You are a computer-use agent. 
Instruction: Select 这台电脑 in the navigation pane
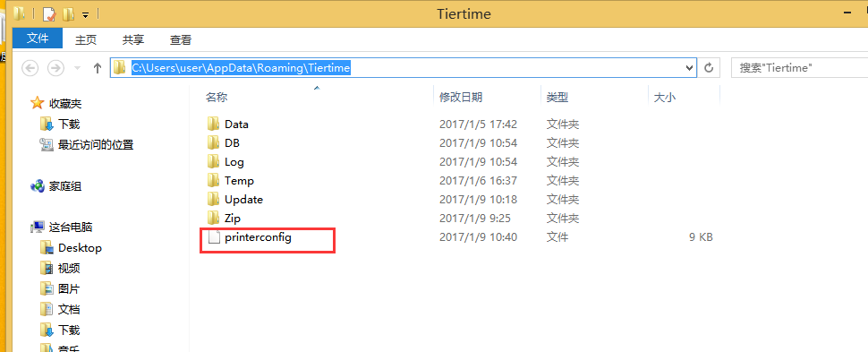[x=71, y=228]
